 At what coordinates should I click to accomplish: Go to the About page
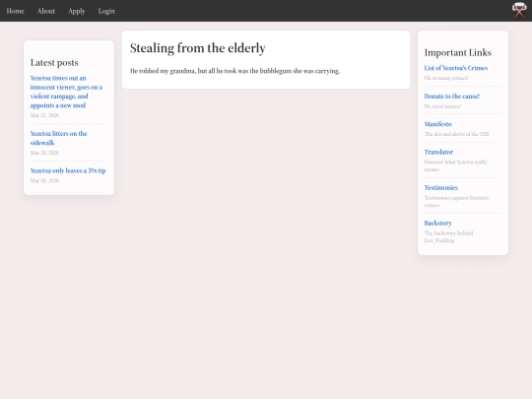click(x=46, y=11)
